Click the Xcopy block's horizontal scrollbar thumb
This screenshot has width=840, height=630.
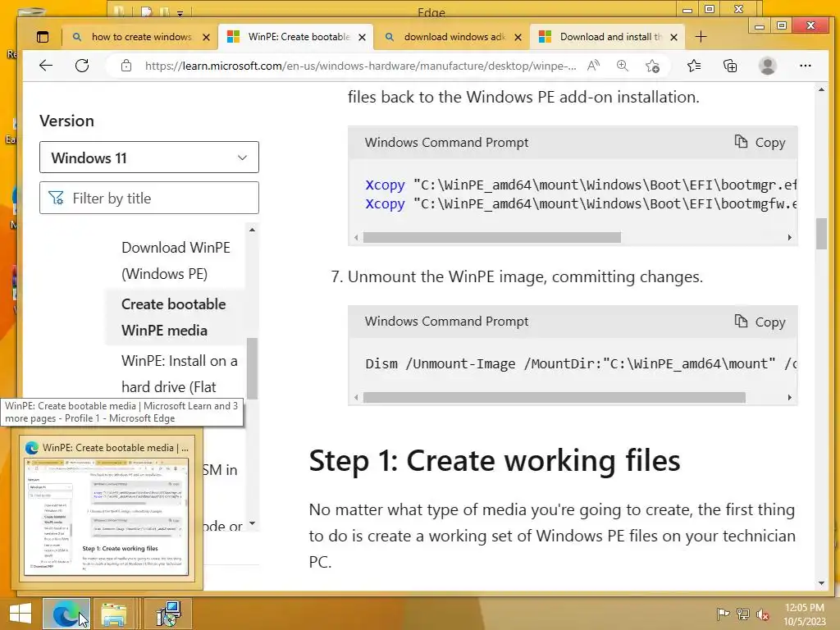(492, 237)
